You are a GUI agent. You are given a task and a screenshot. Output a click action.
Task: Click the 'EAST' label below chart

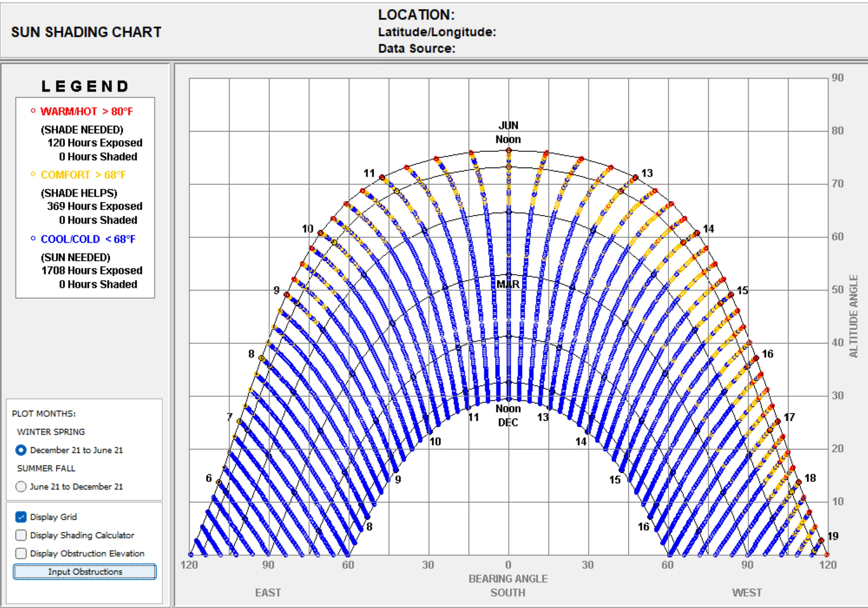click(268, 592)
